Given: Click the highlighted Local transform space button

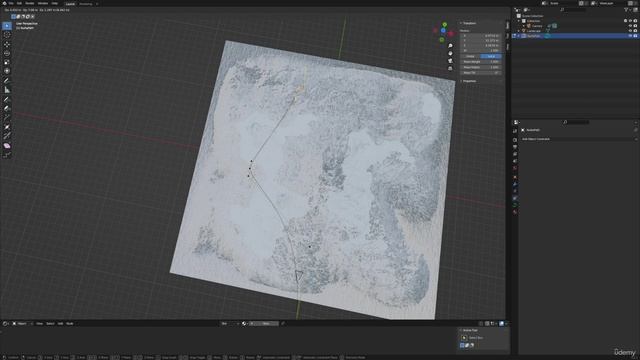Looking at the screenshot, I should 491,56.
